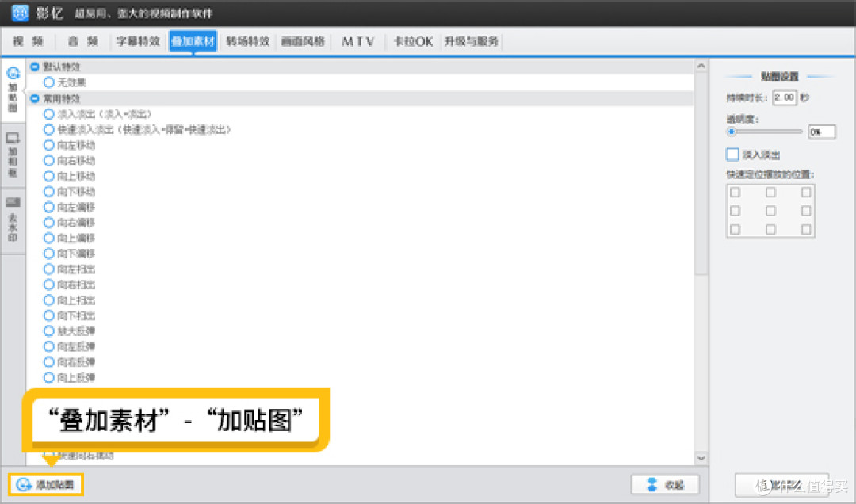The image size is (856, 504).
Task: Pick the 向左偏移 effect
Action: pos(48,207)
